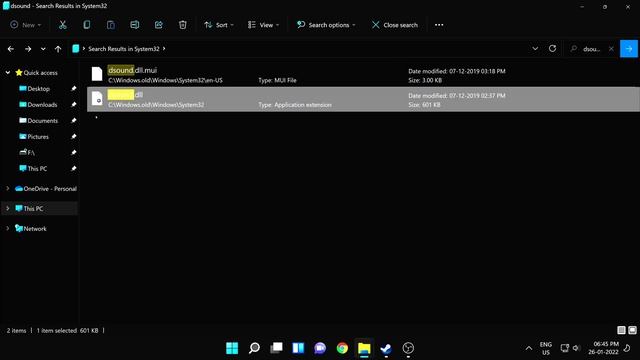Open Downloads in Quick access
The width and height of the screenshot is (640, 360).
point(42,104)
